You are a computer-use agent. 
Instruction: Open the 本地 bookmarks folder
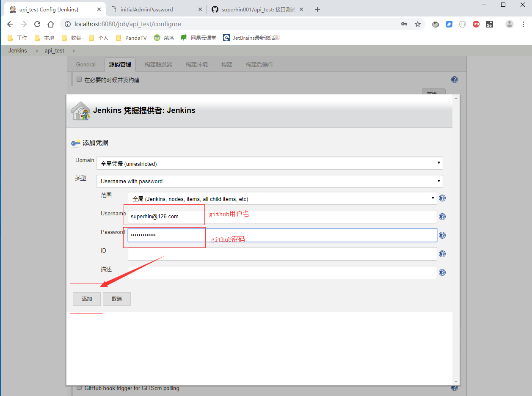pyautogui.click(x=44, y=38)
